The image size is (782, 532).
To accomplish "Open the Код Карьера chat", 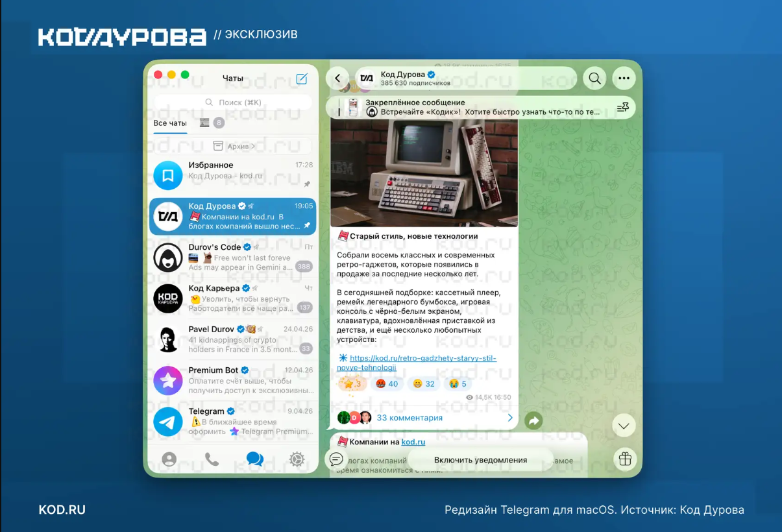I will point(233,298).
